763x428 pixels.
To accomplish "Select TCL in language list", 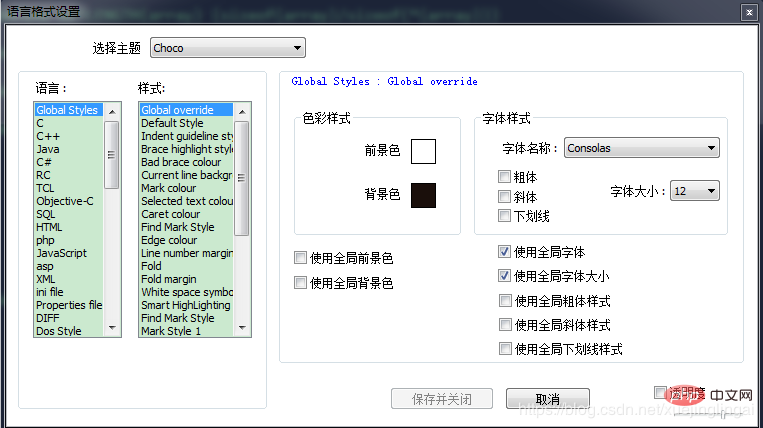I will pyautogui.click(x=69, y=188).
